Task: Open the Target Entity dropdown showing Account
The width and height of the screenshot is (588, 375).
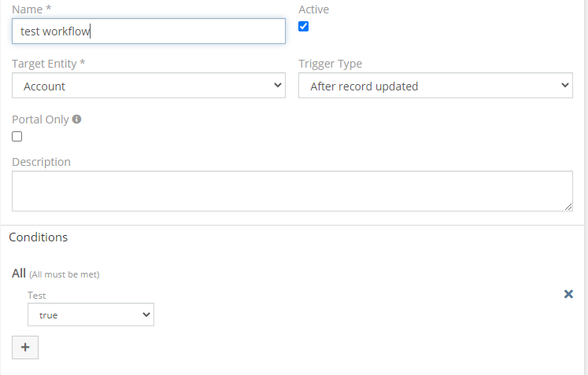Action: click(x=149, y=86)
